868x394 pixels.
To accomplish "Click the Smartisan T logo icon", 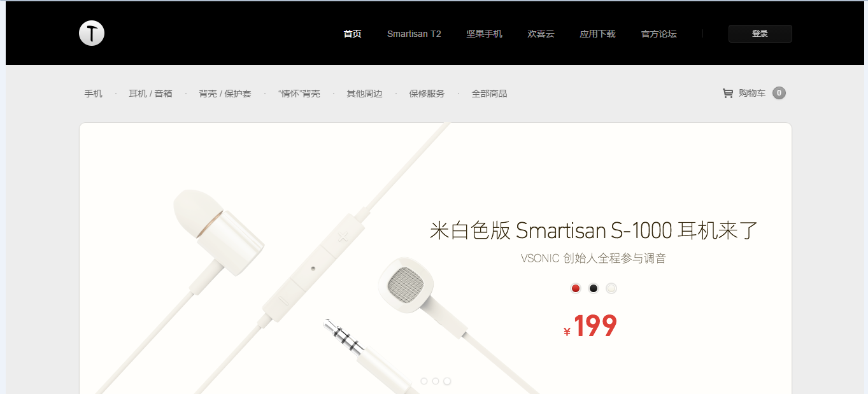I will pyautogui.click(x=92, y=33).
